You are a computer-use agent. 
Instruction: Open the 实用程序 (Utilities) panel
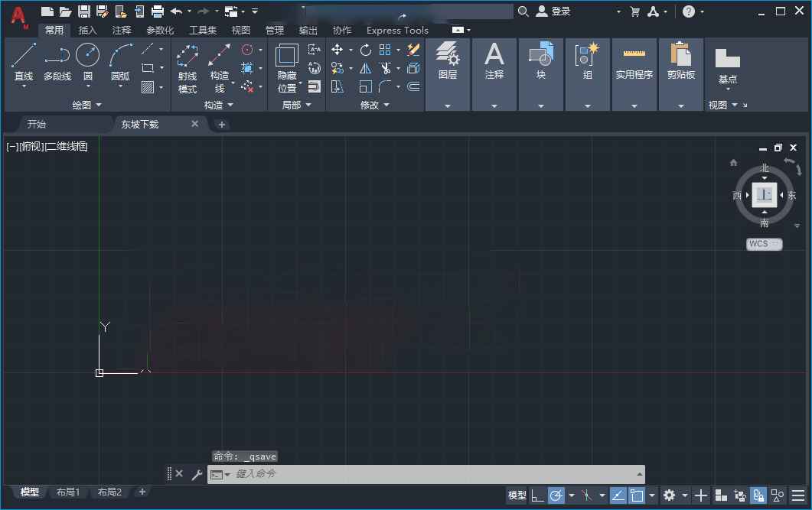coord(634,74)
